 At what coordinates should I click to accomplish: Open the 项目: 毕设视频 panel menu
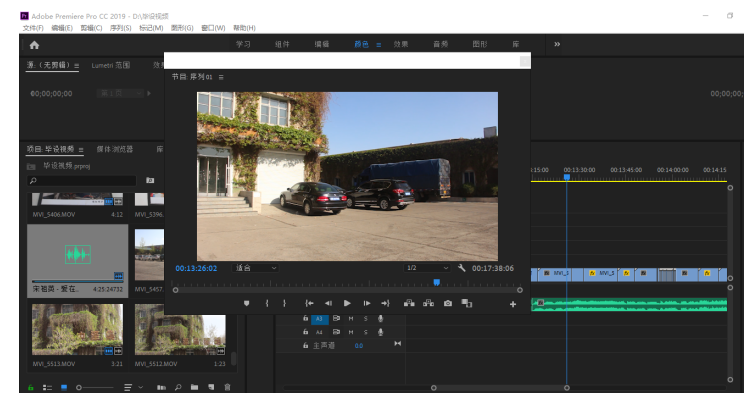point(81,150)
